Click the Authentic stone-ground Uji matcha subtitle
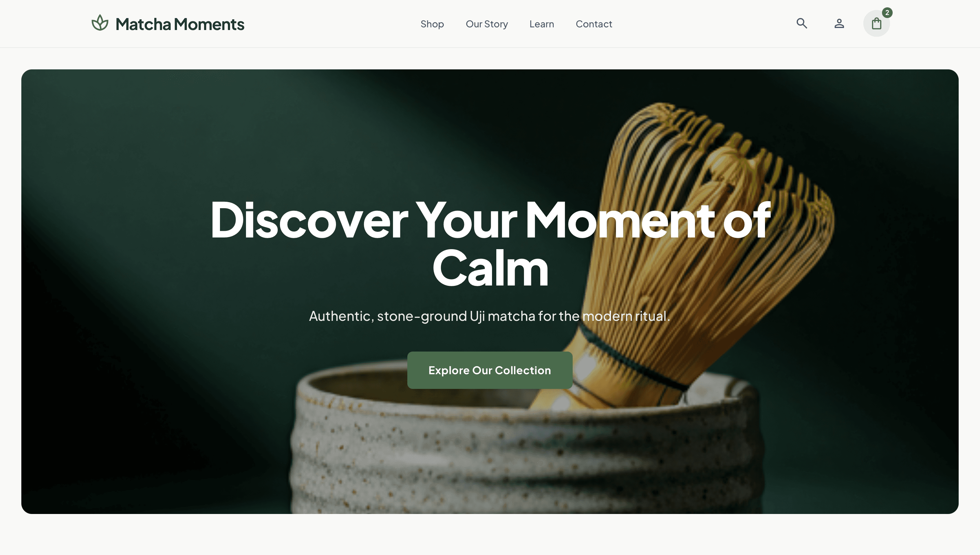This screenshot has width=980, height=555. tap(489, 316)
